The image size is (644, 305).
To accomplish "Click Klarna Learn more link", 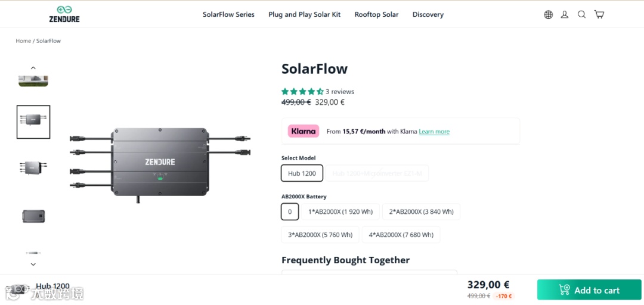I will tap(434, 132).
